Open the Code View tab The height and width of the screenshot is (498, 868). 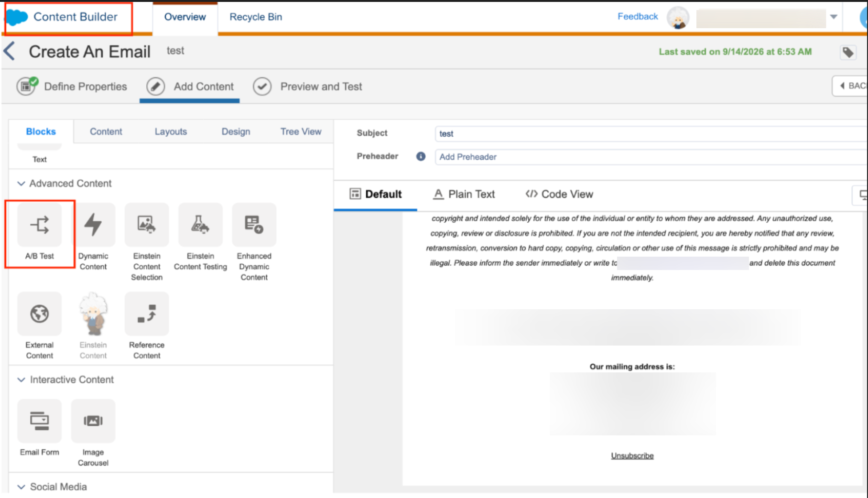pos(559,194)
